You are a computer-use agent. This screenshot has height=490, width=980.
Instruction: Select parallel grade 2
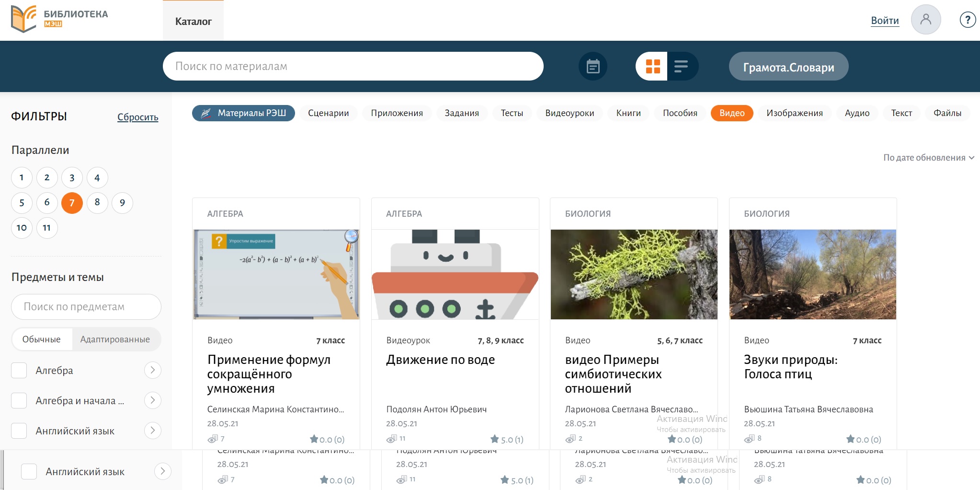(x=47, y=178)
